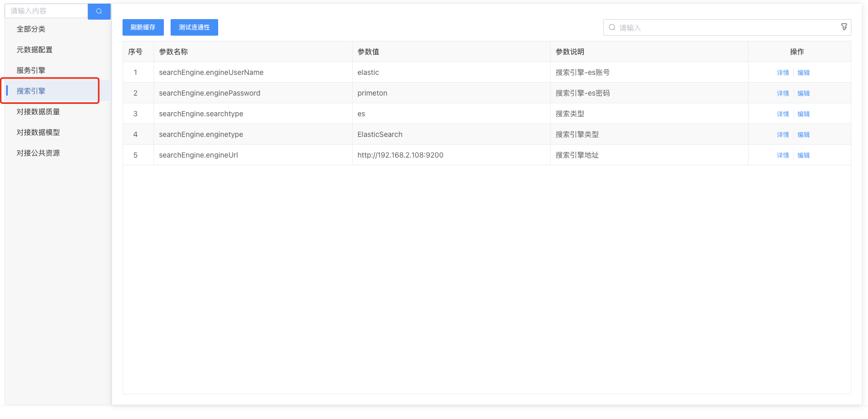Click 编辑 for enginetype row
Viewport: 868px width, 419px height.
(x=803, y=135)
